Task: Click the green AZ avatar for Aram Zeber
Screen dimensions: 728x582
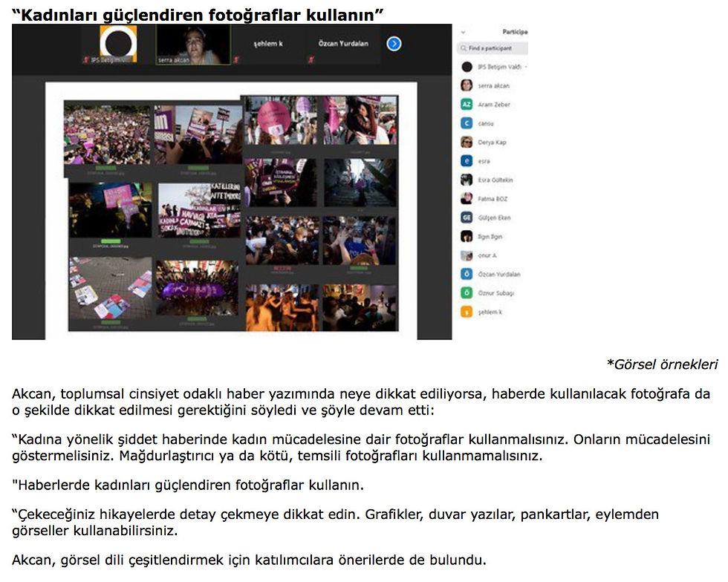Action: [x=467, y=105]
